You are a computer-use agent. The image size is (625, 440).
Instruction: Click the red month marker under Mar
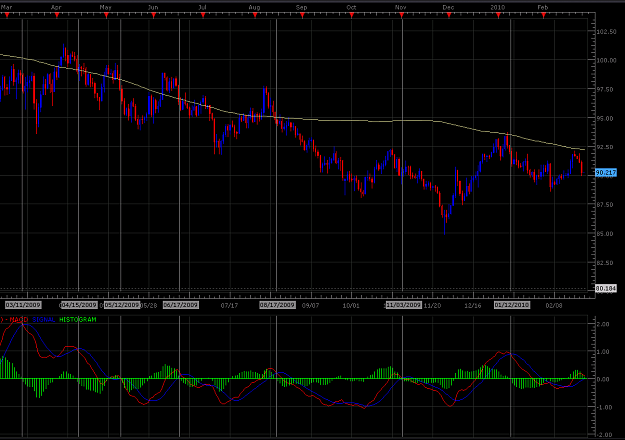[x=7, y=15]
